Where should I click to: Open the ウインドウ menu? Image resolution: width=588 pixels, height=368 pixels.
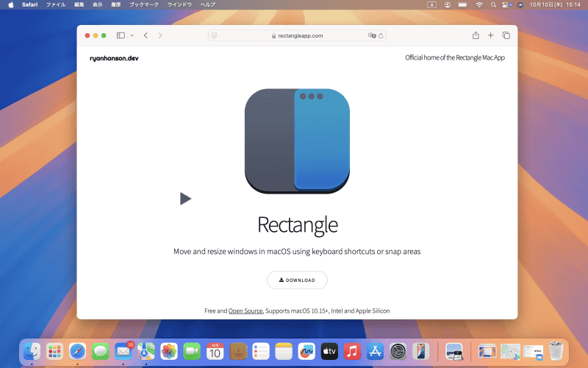pyautogui.click(x=179, y=4)
